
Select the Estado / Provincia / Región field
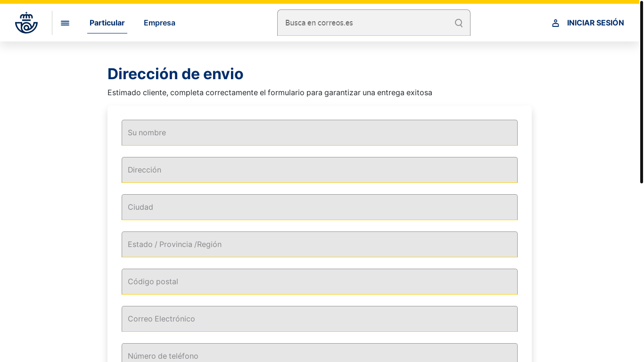click(x=320, y=244)
